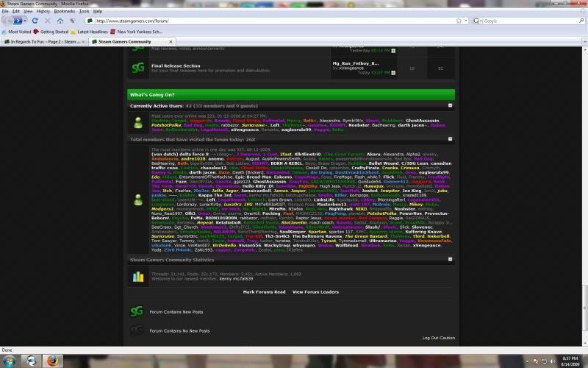Click the forum statistics bar chart icon
The height and width of the screenshot is (368, 588).
click(x=137, y=277)
